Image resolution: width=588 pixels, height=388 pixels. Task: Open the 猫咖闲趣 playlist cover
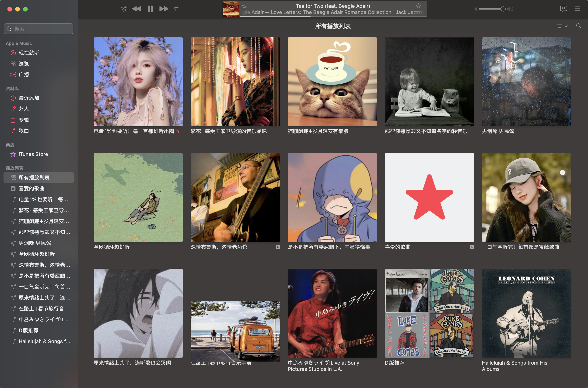click(x=332, y=82)
